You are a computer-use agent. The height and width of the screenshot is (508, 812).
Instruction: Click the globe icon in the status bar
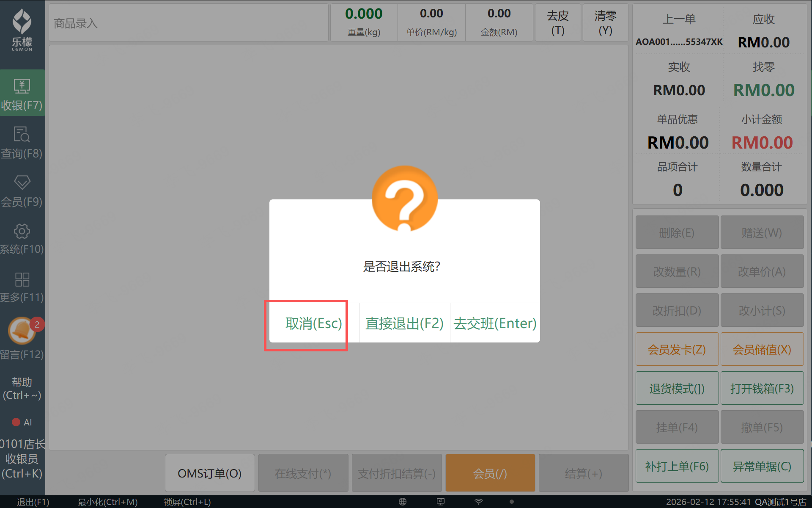point(402,502)
